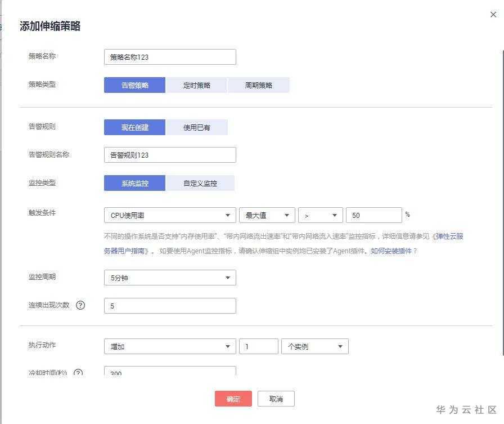The width and height of the screenshot is (504, 424).
Task: Click the 冷却时间 field showing 300
Action: tap(170, 371)
